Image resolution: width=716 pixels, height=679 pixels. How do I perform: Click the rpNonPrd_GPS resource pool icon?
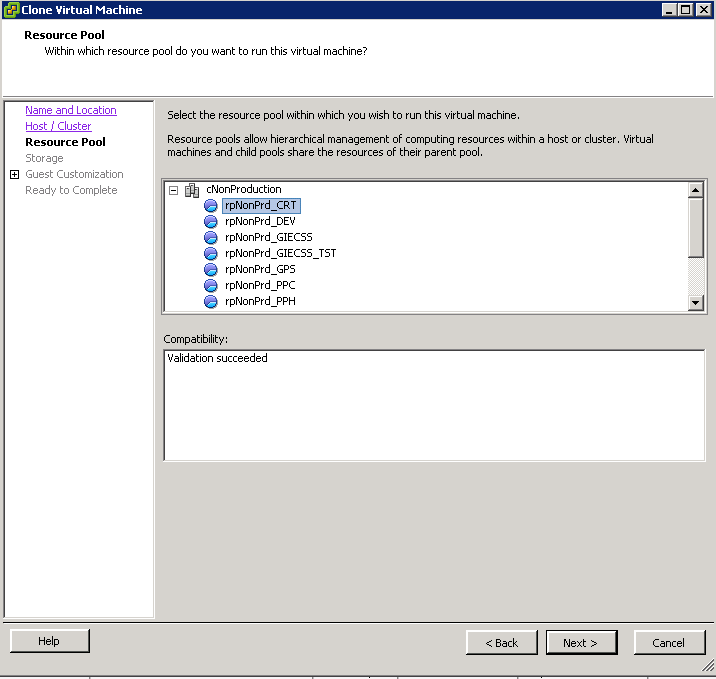click(211, 269)
